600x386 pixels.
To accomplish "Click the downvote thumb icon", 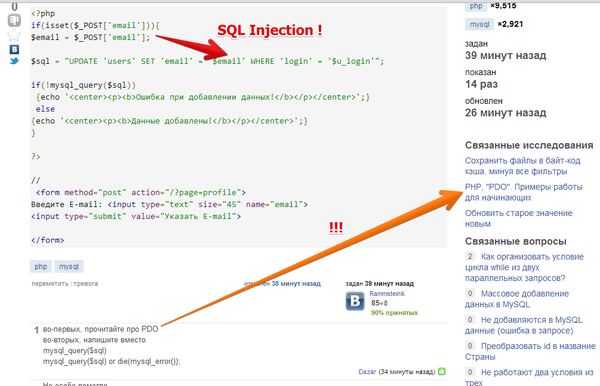I will (x=14, y=20).
